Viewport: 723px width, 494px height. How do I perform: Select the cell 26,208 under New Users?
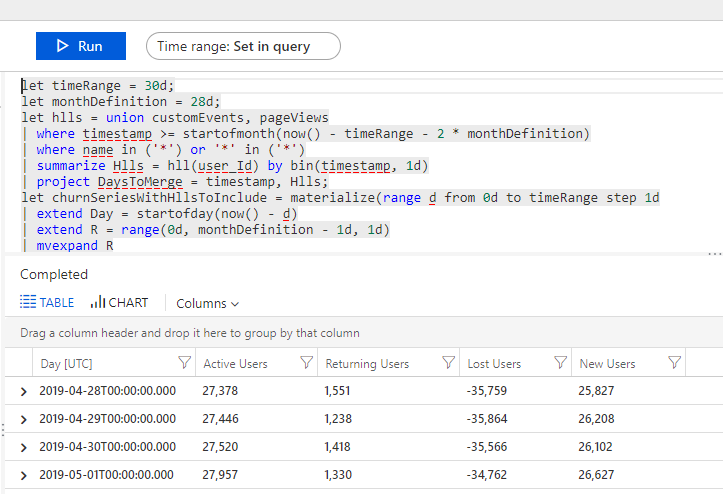596,419
